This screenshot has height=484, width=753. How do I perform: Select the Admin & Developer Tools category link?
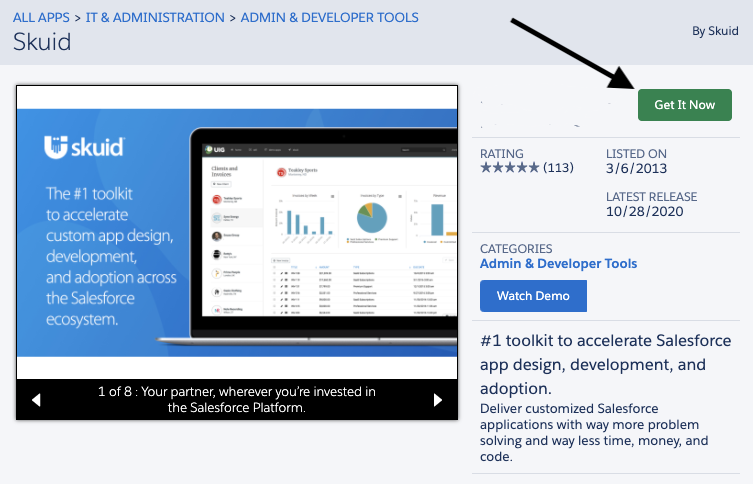click(x=558, y=264)
